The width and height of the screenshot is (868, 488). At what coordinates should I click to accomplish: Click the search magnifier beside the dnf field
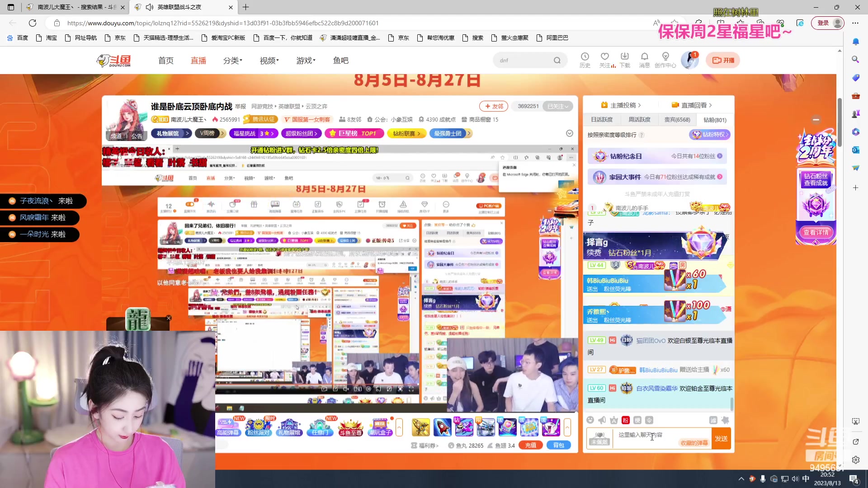pyautogui.click(x=557, y=60)
